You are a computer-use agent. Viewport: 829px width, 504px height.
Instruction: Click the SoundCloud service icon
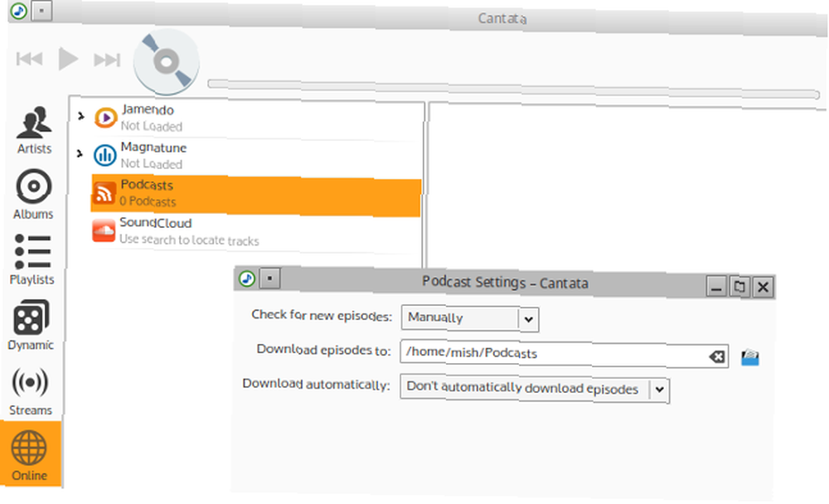pyautogui.click(x=104, y=230)
